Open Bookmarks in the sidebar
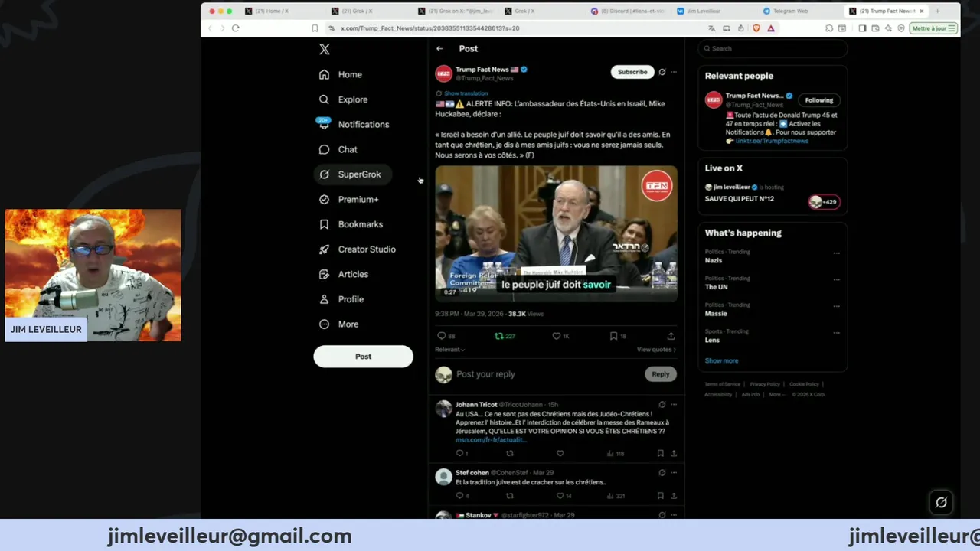The width and height of the screenshot is (980, 551). point(351,224)
